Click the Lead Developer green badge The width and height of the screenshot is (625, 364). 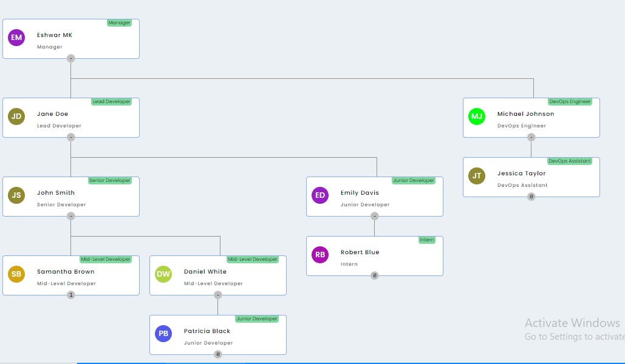coord(111,101)
